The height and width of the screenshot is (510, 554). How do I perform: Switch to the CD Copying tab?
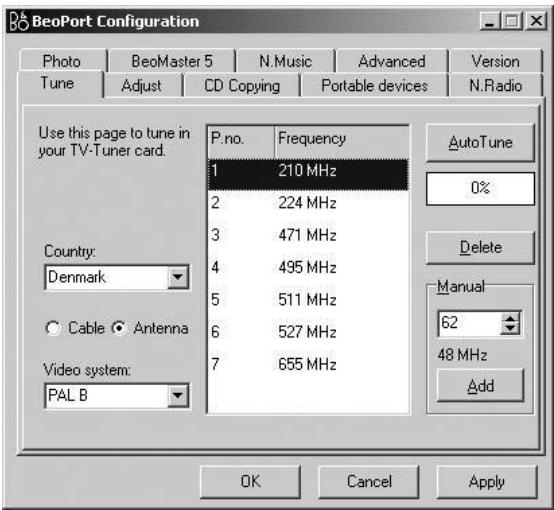(x=242, y=86)
